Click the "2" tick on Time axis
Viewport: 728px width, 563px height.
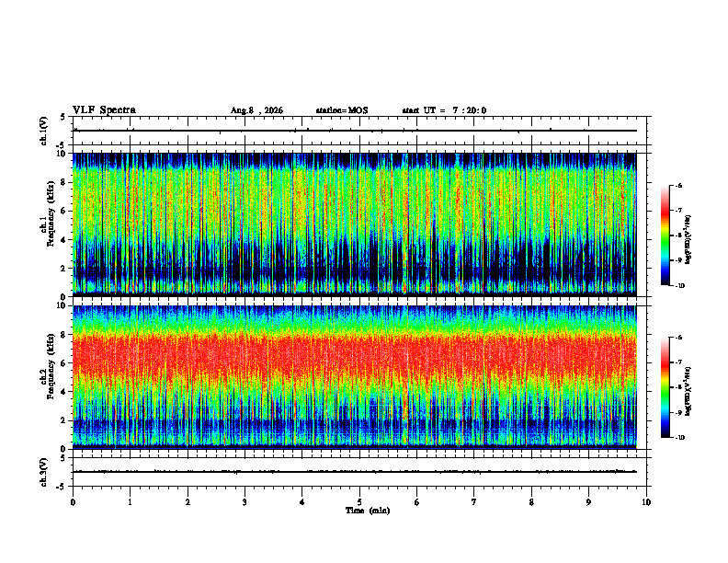tap(188, 502)
